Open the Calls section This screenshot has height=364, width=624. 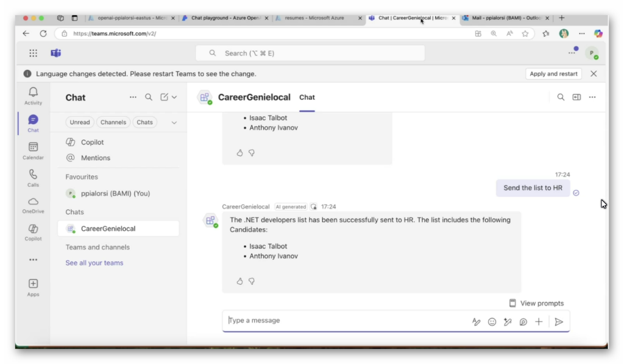(33, 178)
